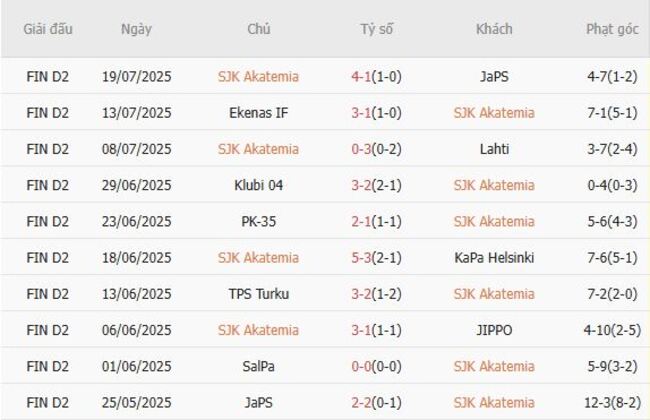The width and height of the screenshot is (650, 420).
Task: Select the 0-3 score against Lahti
Action: [362, 149]
